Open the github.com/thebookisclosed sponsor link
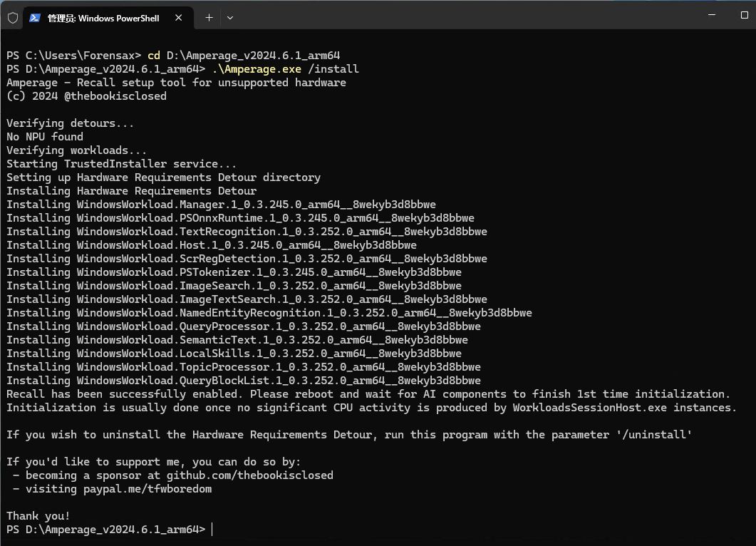The width and height of the screenshot is (756, 546). (x=249, y=475)
